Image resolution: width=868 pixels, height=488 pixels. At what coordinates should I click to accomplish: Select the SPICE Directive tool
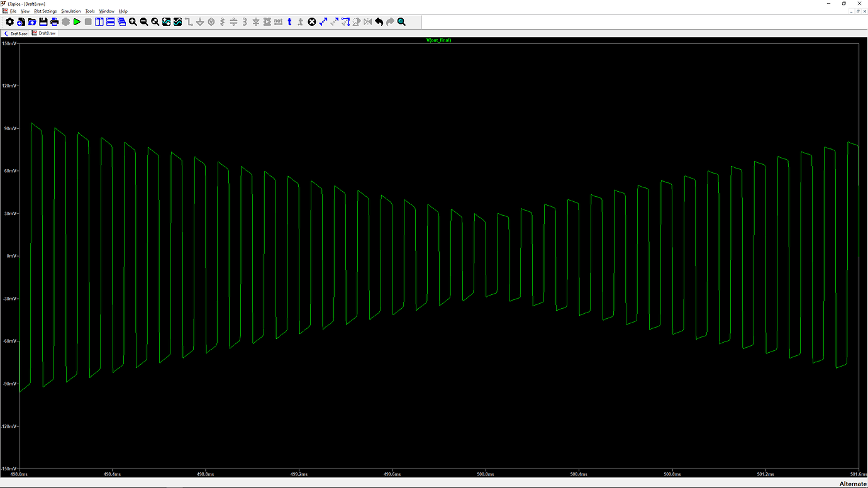pyautogui.click(x=299, y=21)
